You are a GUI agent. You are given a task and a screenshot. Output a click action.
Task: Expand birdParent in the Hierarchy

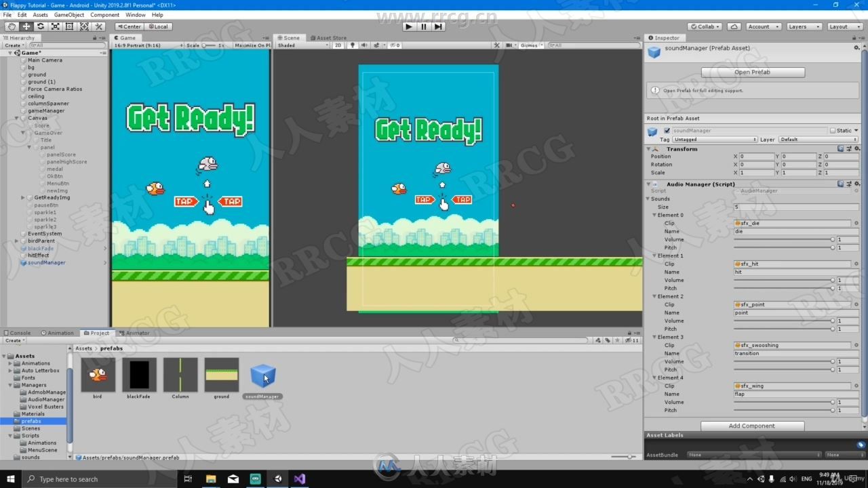[x=17, y=241]
